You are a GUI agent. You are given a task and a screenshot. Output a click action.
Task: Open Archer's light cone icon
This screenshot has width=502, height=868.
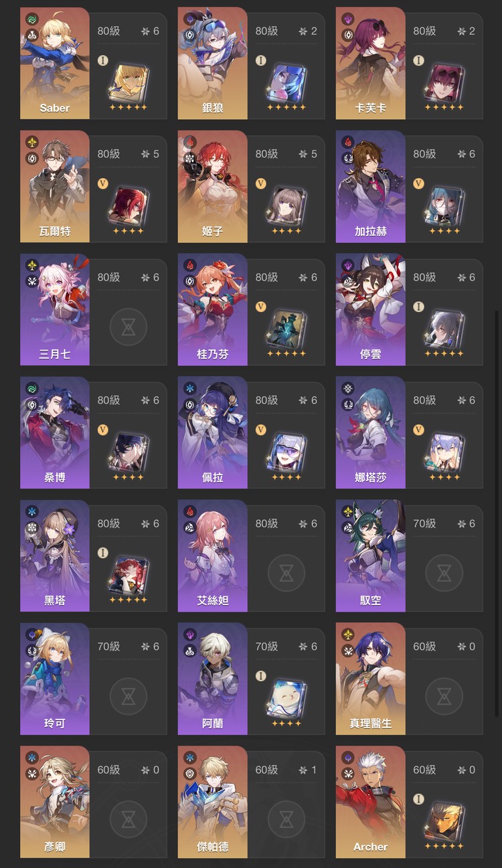point(444,820)
